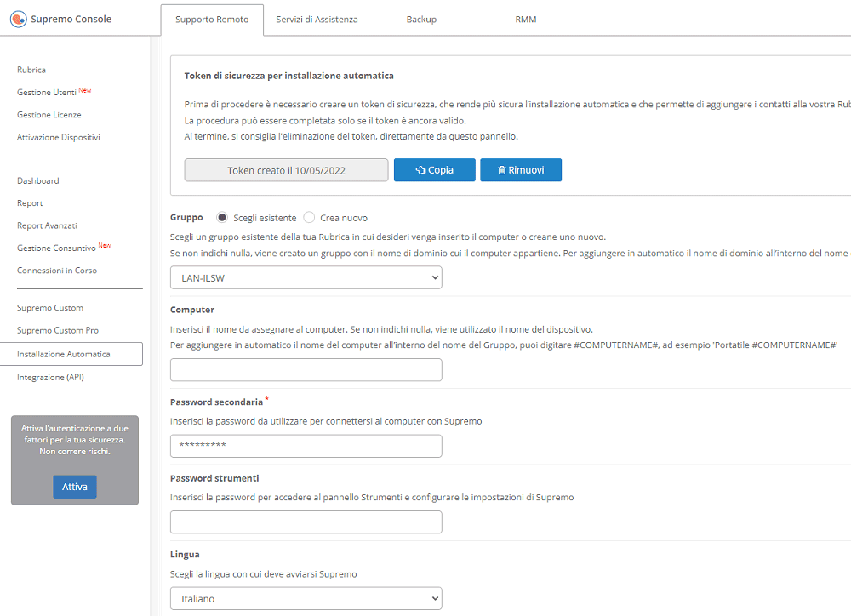Click the Password strumenti input field
The height and width of the screenshot is (616, 851).
pos(306,522)
